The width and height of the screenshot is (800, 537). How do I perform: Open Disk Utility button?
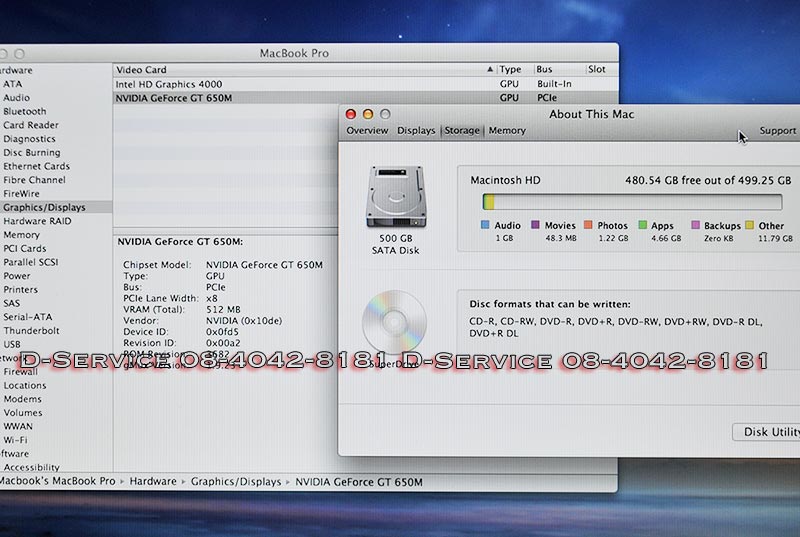[x=766, y=432]
